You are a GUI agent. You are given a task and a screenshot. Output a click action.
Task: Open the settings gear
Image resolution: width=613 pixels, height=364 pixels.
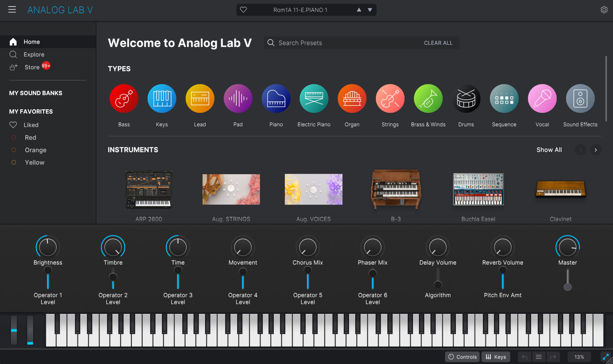(604, 10)
